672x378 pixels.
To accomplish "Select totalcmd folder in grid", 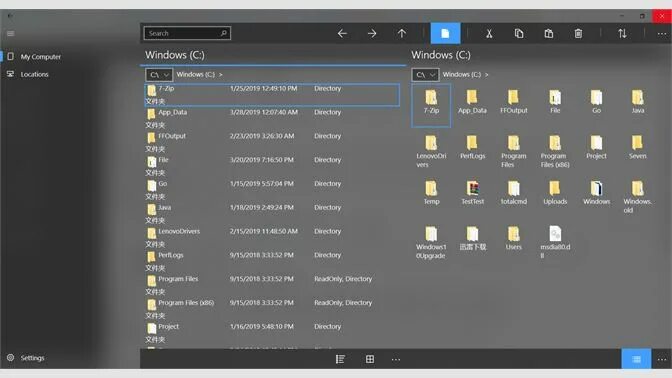I will 513,193.
